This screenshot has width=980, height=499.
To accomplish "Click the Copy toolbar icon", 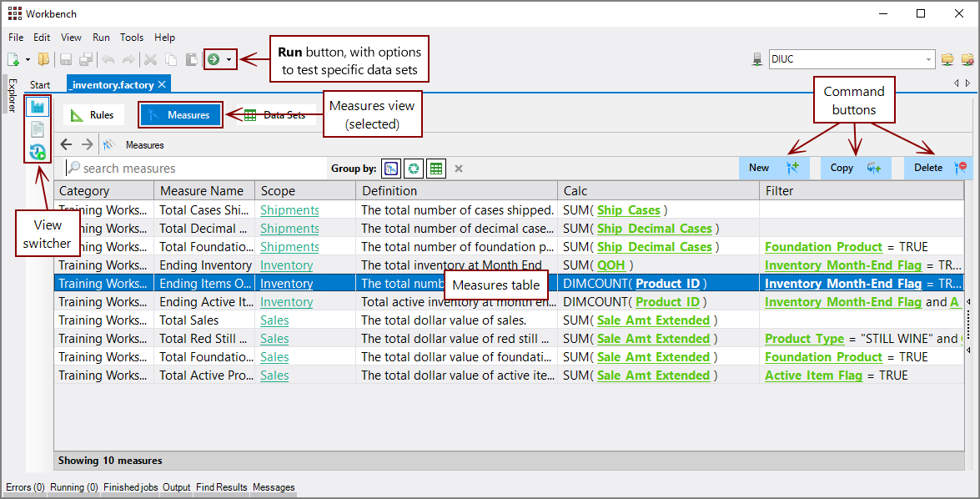I will [171, 59].
